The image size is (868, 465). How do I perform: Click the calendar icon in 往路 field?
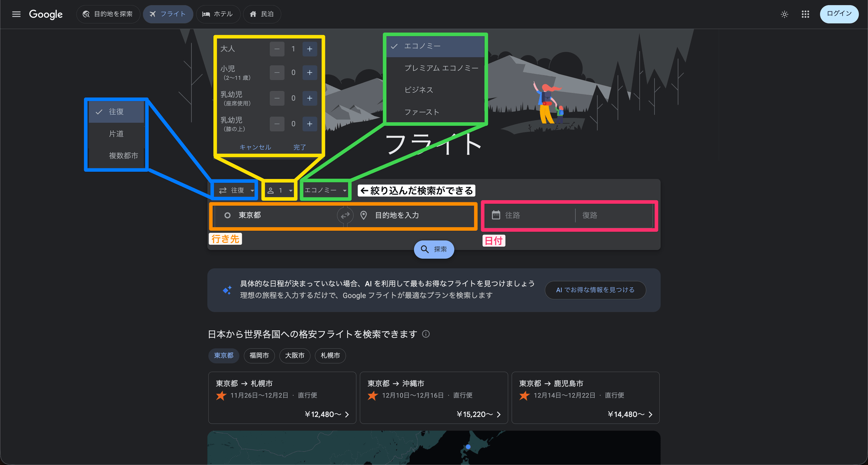496,215
